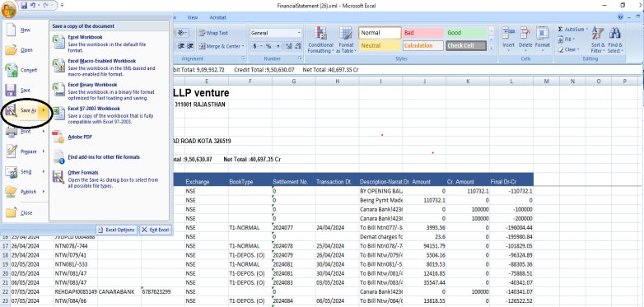This screenshot has height=307, width=644.
Task: Click the Excel Help question mark icon
Action: (621, 17)
